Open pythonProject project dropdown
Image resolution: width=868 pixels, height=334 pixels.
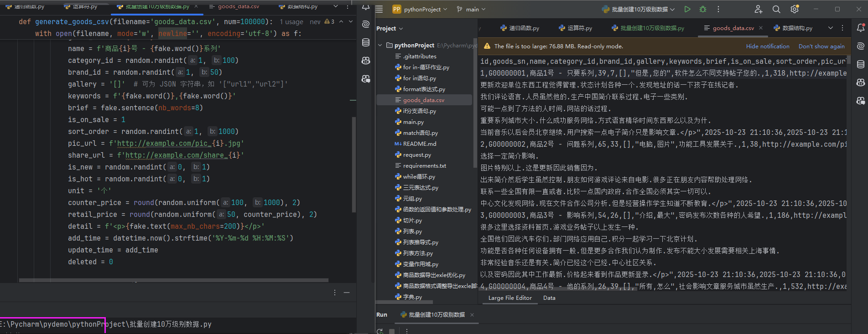[420, 9]
